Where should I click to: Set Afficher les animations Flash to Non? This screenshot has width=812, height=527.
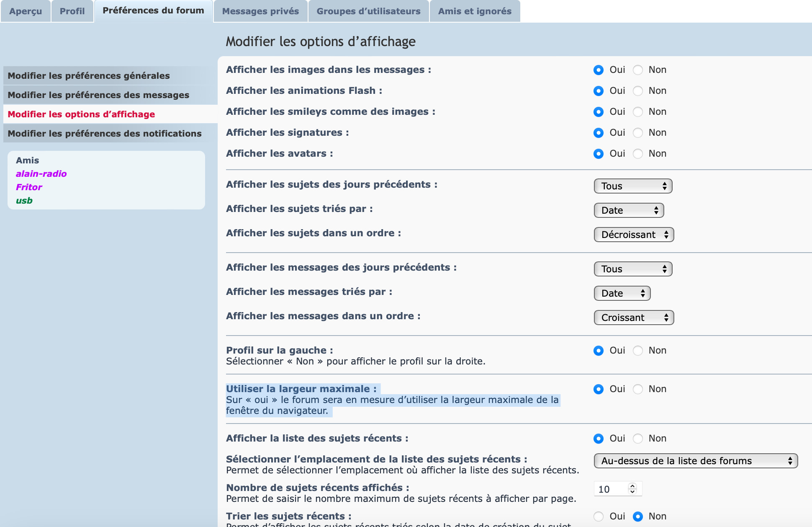(x=638, y=91)
